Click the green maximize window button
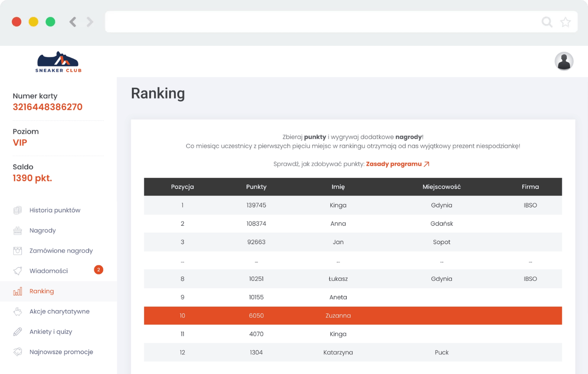The image size is (588, 374). (50, 22)
